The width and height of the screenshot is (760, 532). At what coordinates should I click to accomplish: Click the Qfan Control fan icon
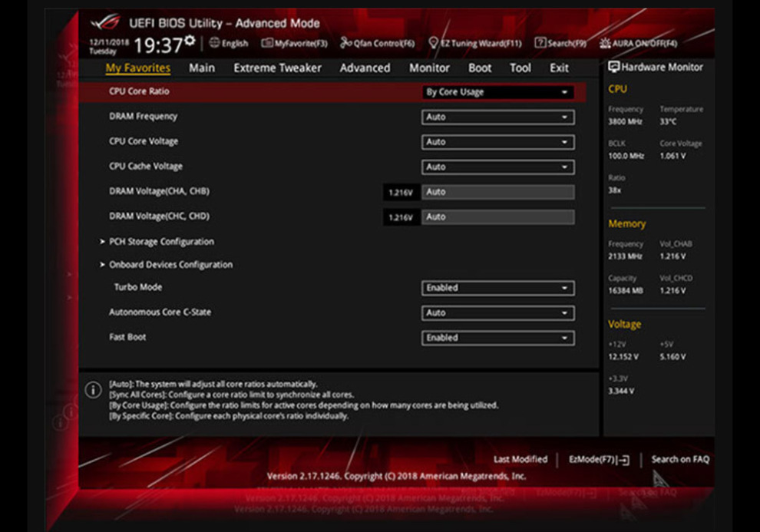[345, 43]
